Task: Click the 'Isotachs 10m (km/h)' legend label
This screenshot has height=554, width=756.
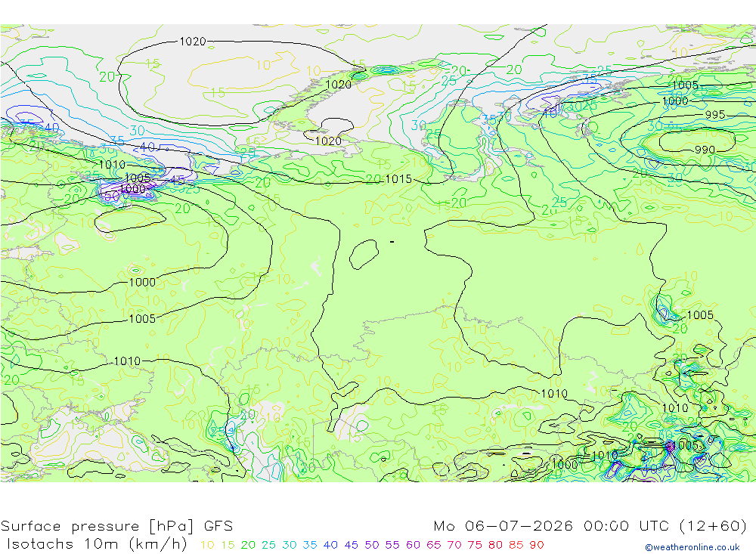Action: click(x=97, y=544)
